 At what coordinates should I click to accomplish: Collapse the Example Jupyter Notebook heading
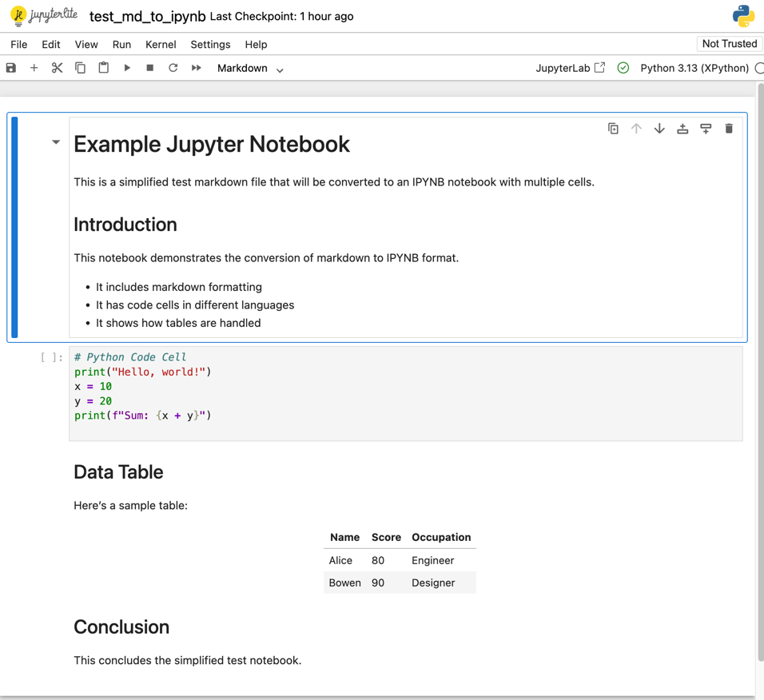(x=56, y=142)
